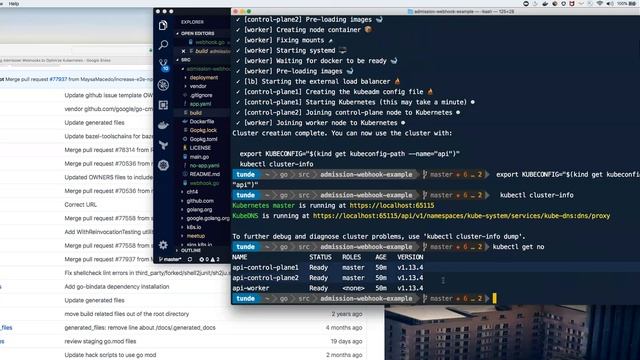Click 'kubectl get no' command text
640x360 pixels.
(x=518, y=247)
